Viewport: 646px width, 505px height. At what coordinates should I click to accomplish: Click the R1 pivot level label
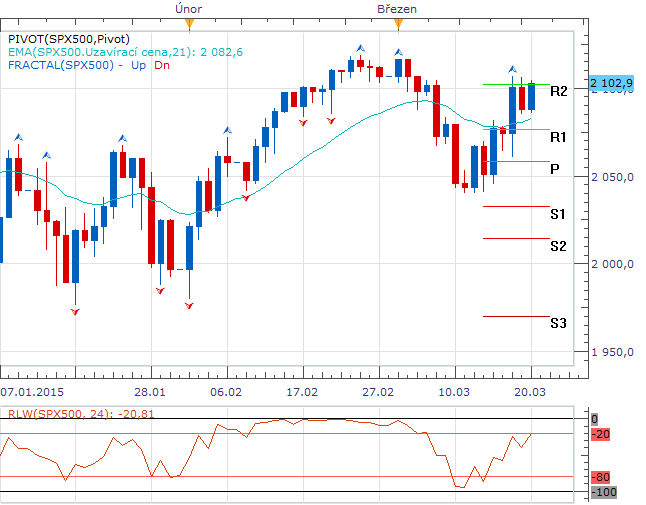point(558,137)
